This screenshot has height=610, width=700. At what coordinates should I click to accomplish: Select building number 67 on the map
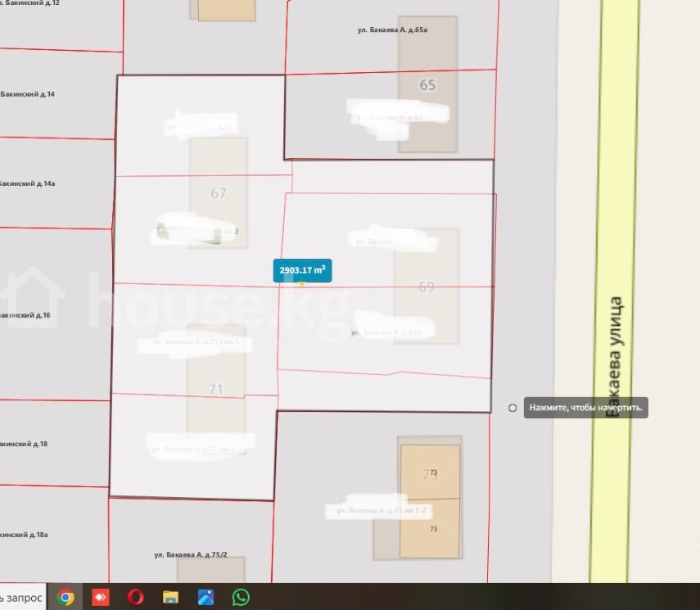point(218,193)
